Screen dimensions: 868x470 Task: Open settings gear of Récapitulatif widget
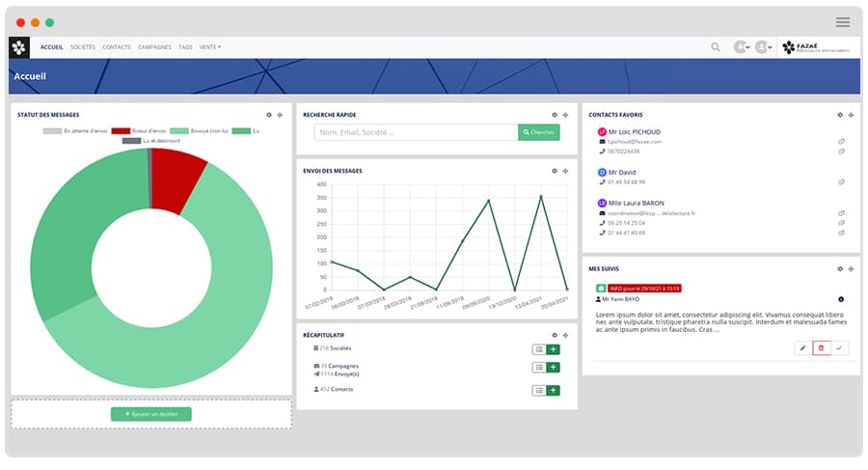point(555,335)
